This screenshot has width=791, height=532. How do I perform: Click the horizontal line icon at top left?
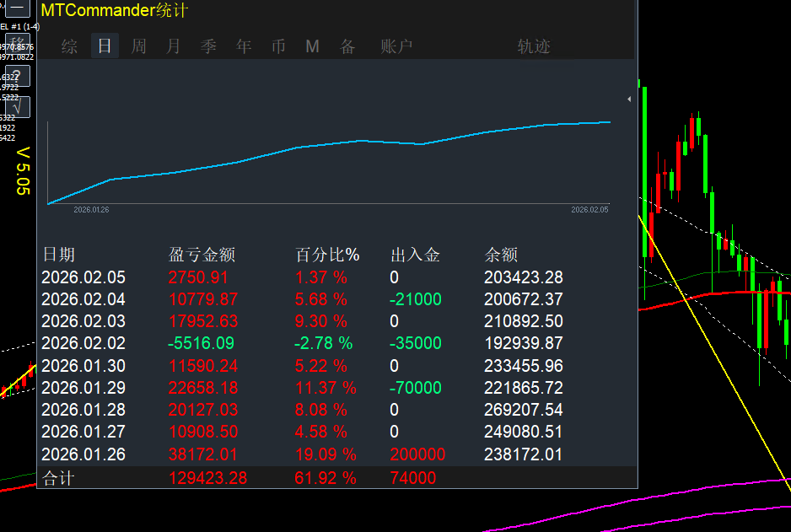click(x=17, y=8)
